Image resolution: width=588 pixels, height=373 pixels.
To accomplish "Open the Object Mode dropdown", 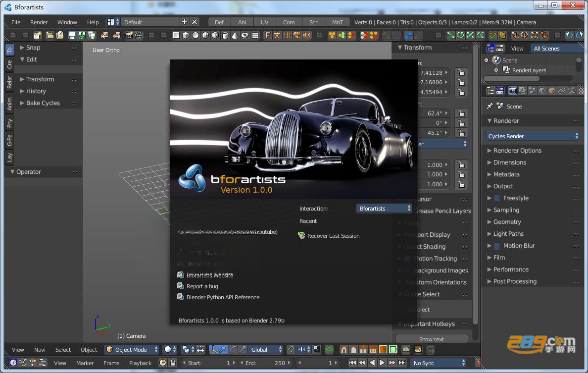I will 132,349.
